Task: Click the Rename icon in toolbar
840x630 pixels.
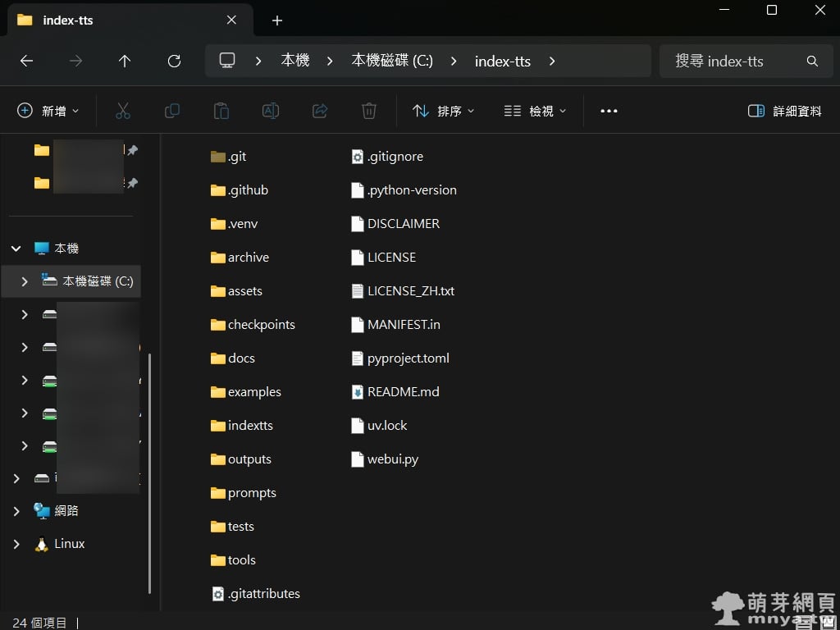Action: click(x=271, y=111)
